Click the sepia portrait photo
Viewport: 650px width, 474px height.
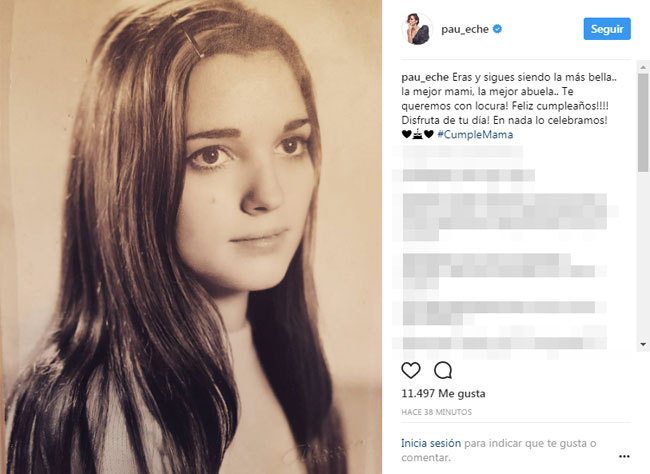coord(191,237)
